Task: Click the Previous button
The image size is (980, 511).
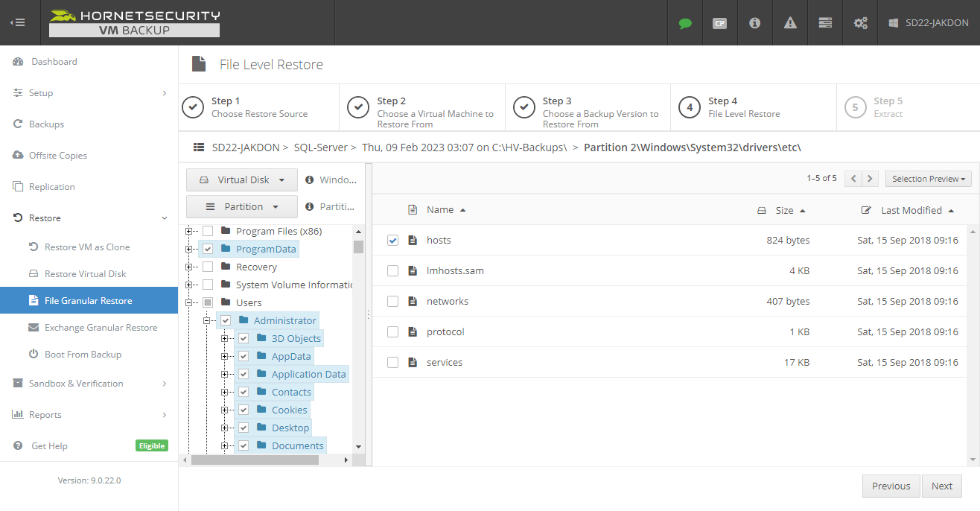Action: click(891, 486)
